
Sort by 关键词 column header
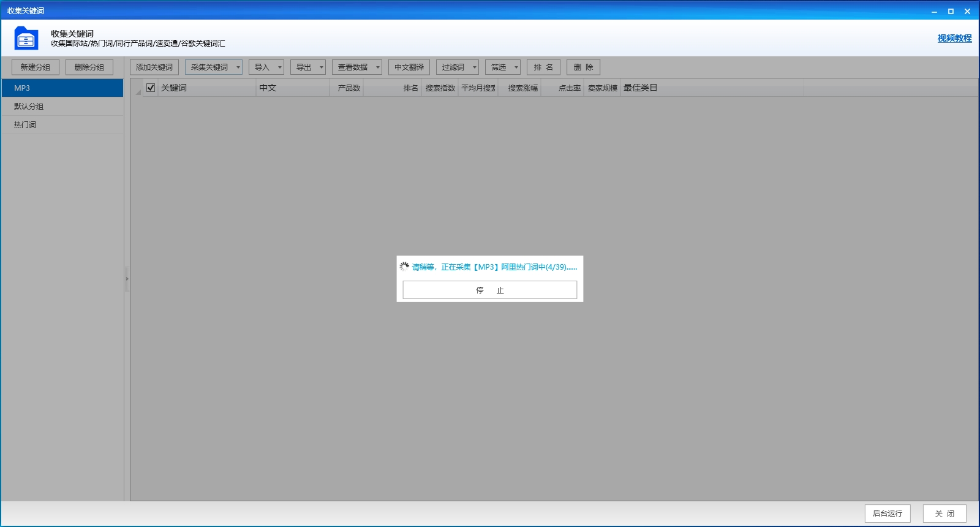[207, 88]
